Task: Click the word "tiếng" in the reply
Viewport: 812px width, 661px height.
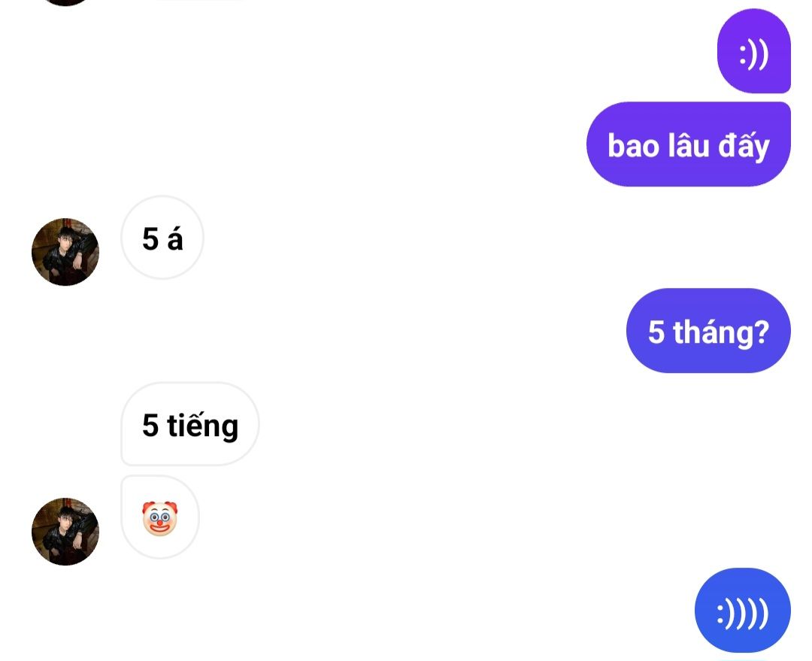Action: [x=202, y=426]
